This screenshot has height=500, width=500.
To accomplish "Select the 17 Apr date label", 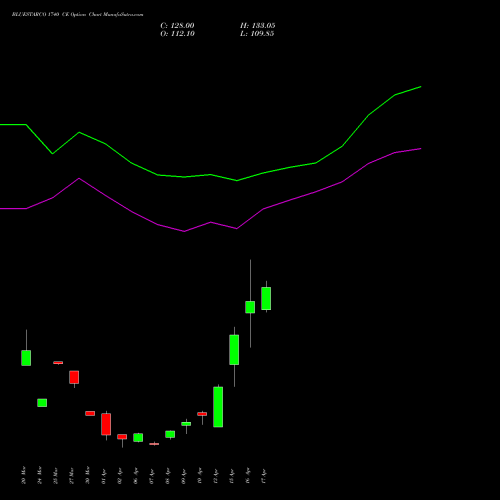I will [263, 476].
